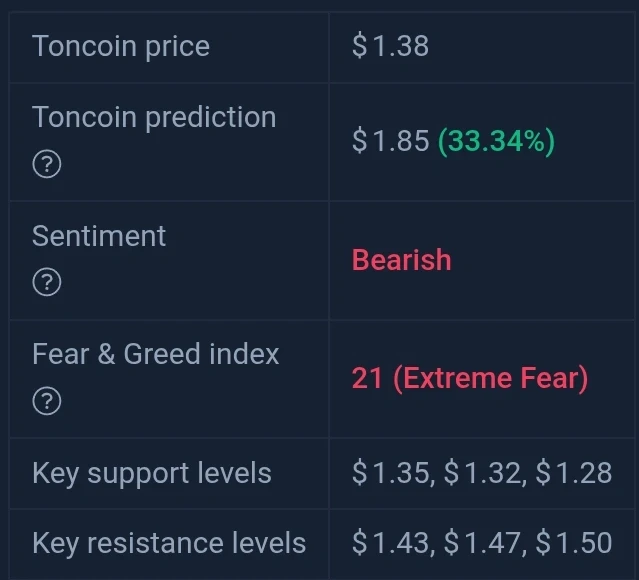
Task: Open the Fear & Greed index help icon
Action: (47, 401)
